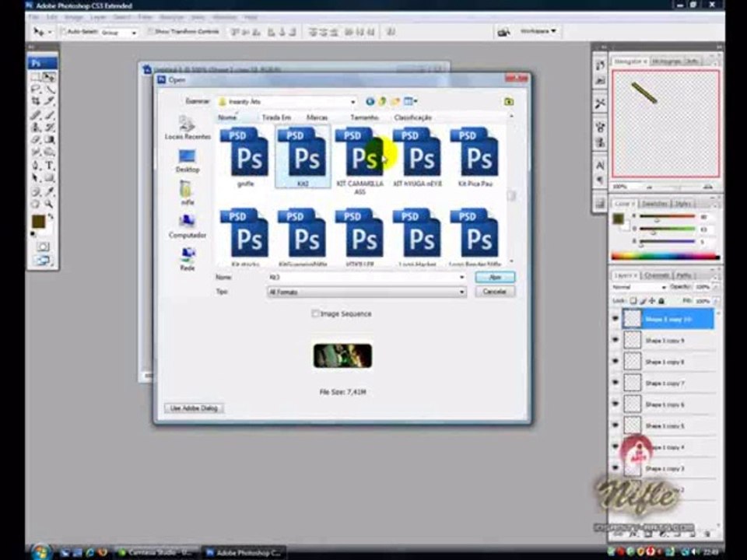Select the Eraser tool
Screen dimensions: 747x560
36,139
